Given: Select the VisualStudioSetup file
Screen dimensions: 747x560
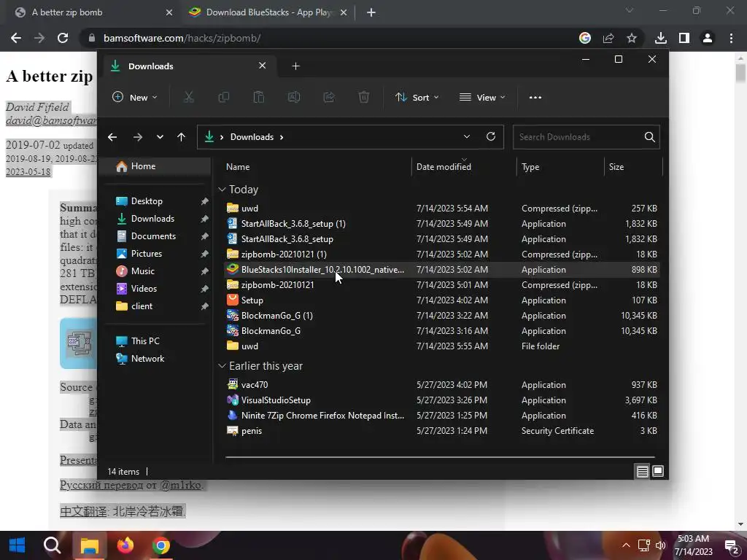Looking at the screenshot, I should (441, 400).
